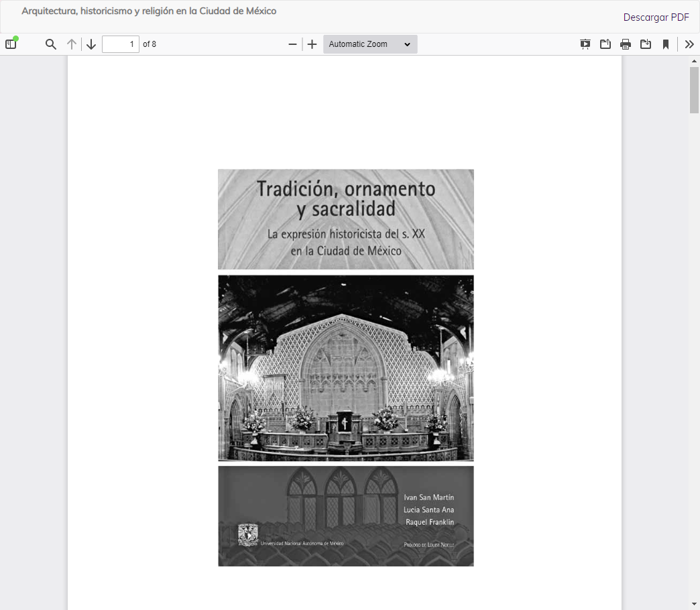Click the bookmark current view icon
700x610 pixels.
(x=666, y=44)
